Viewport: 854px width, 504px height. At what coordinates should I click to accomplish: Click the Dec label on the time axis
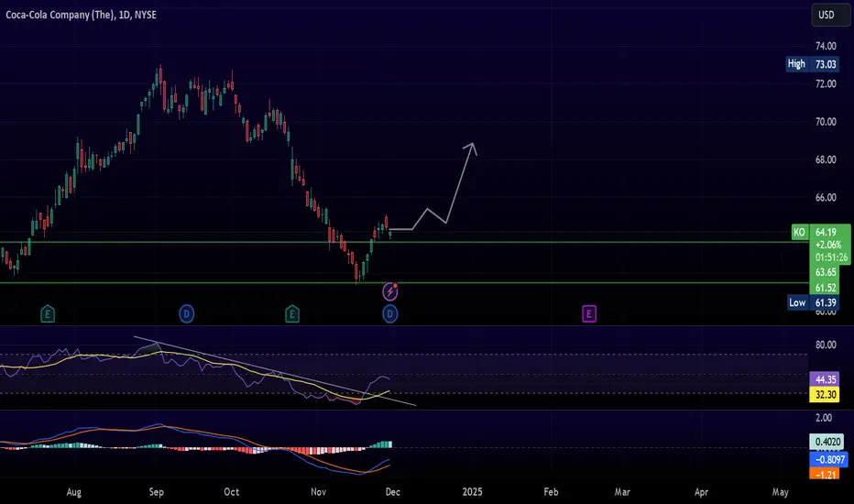click(393, 492)
